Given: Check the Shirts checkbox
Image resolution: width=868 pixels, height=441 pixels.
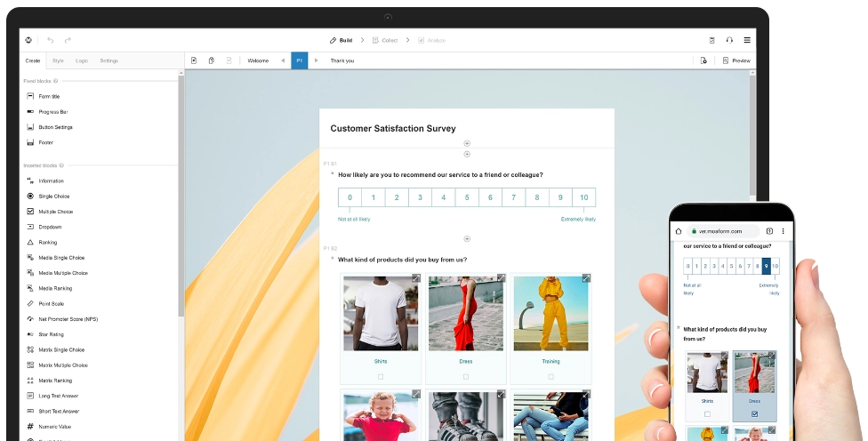Looking at the screenshot, I should click(x=381, y=376).
